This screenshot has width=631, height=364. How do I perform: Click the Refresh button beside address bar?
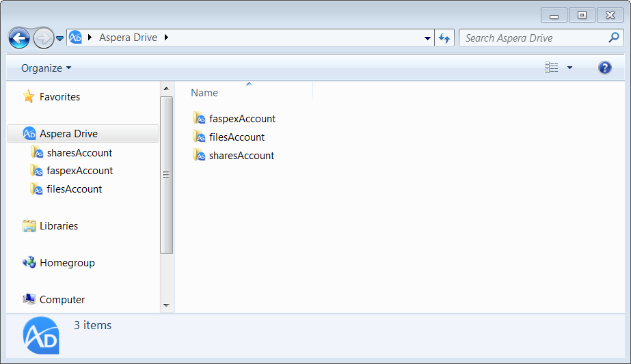pyautogui.click(x=444, y=38)
